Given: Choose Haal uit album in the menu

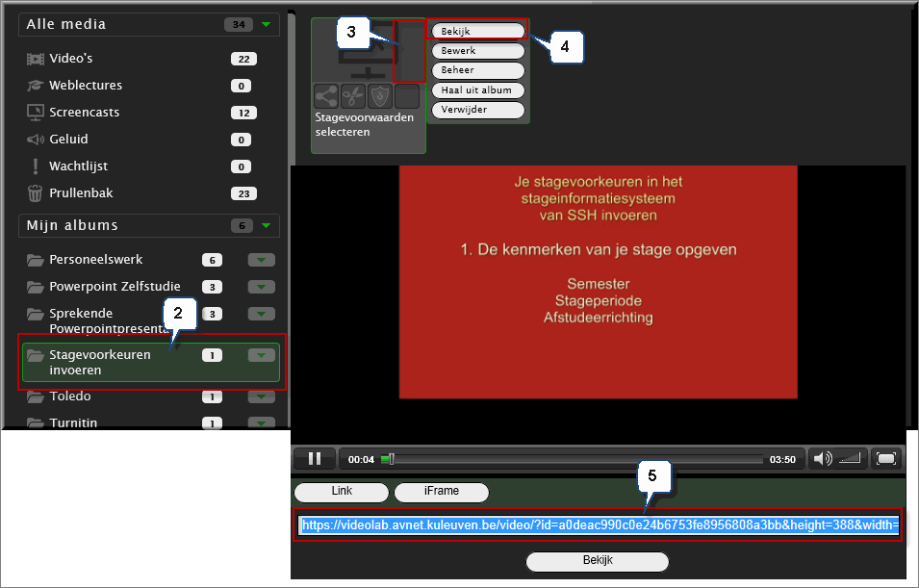Looking at the screenshot, I should point(478,90).
